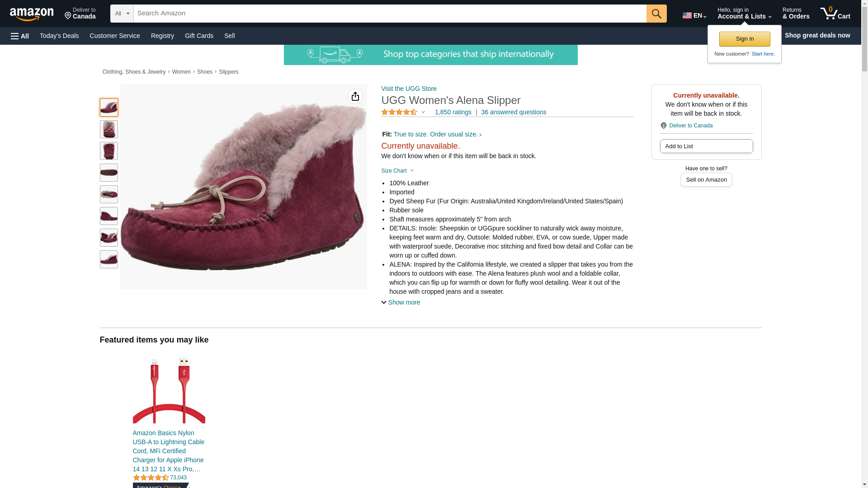Open Visit the UGG Store link

[409, 89]
